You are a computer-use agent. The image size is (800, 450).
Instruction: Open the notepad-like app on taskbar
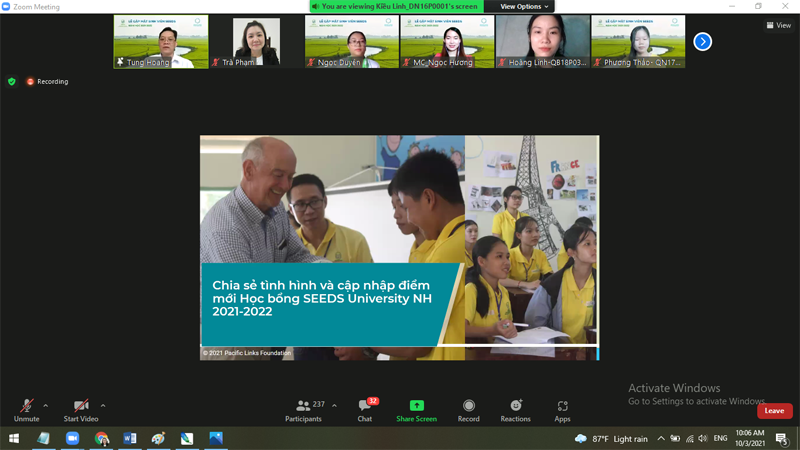tap(43, 438)
